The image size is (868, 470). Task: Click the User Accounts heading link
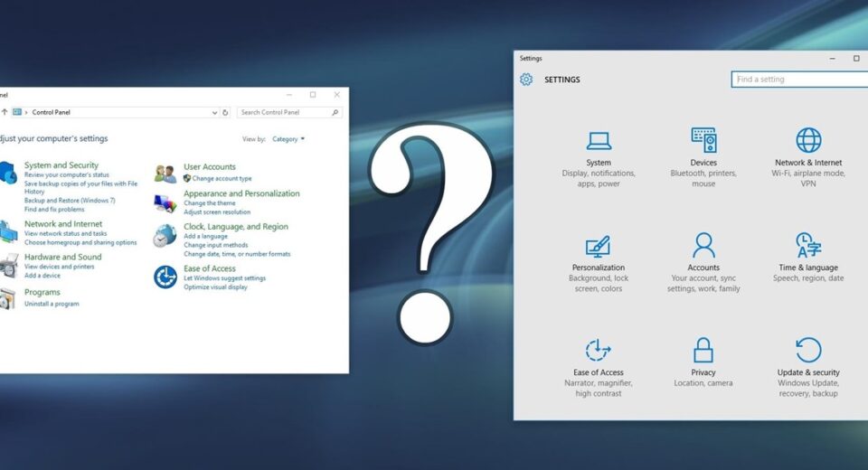pos(209,166)
